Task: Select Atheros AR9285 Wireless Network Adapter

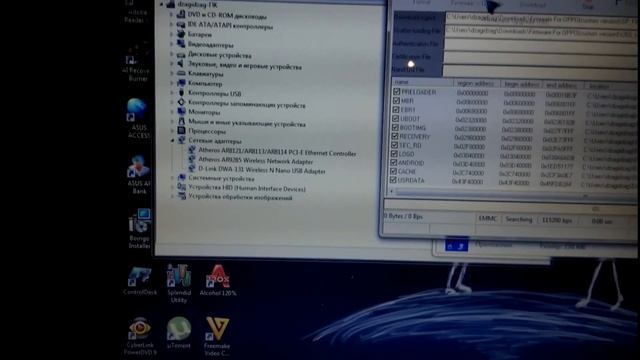Action: pos(256,161)
